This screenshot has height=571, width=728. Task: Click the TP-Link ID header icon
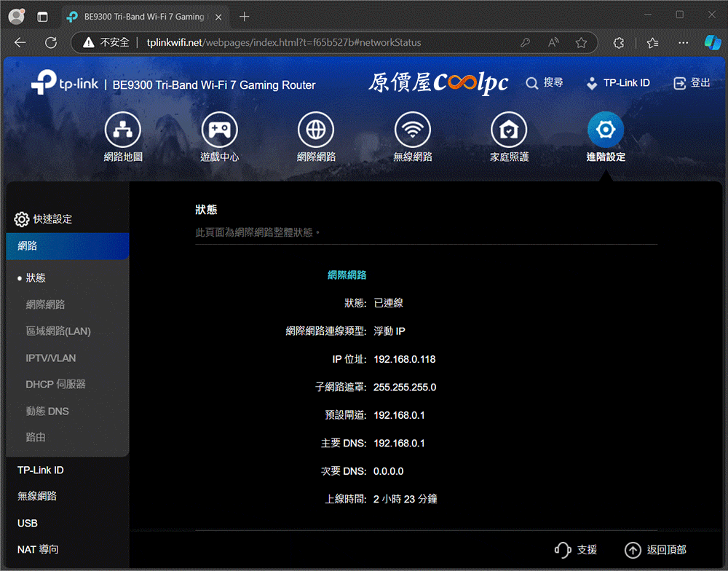pos(592,84)
